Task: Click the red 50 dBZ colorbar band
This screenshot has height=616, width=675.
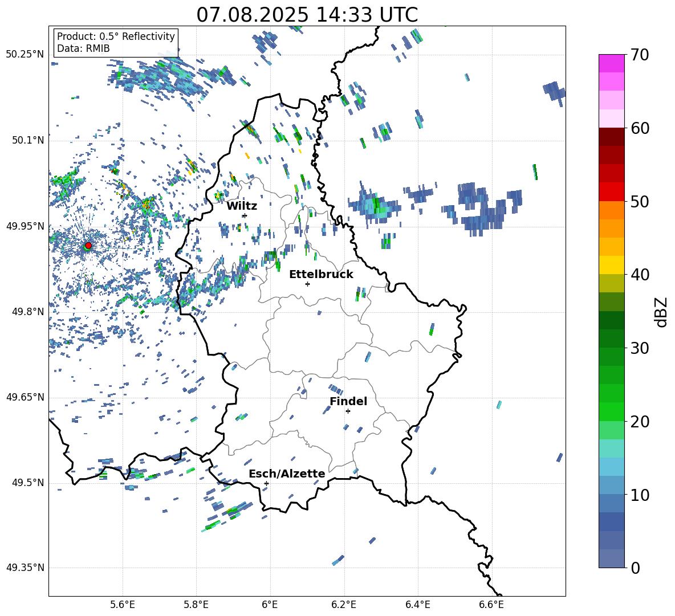Action: point(611,192)
